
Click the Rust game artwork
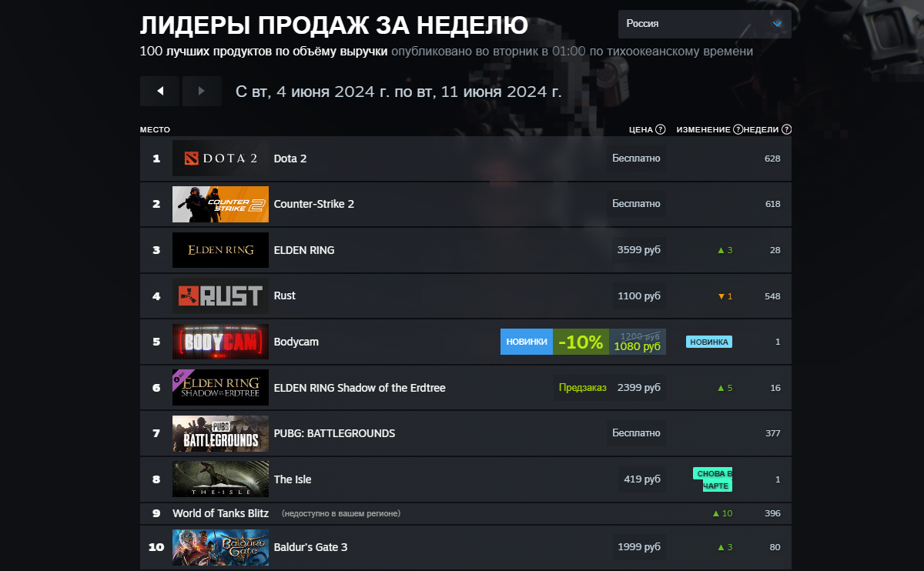coord(220,296)
